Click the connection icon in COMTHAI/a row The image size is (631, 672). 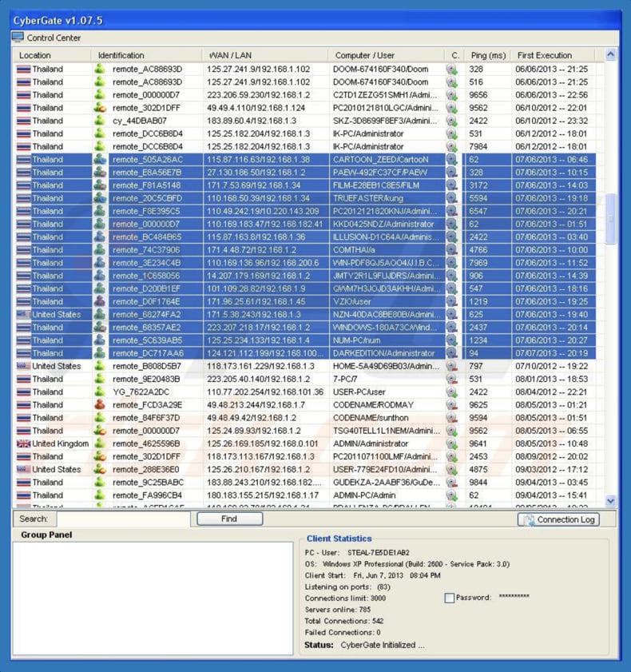(x=452, y=250)
